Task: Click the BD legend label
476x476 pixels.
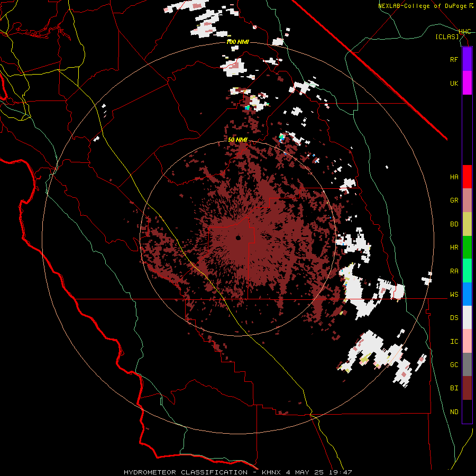Action: click(454, 224)
